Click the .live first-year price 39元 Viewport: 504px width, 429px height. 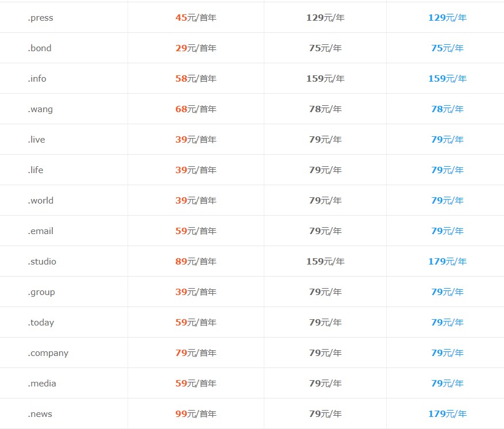(196, 140)
